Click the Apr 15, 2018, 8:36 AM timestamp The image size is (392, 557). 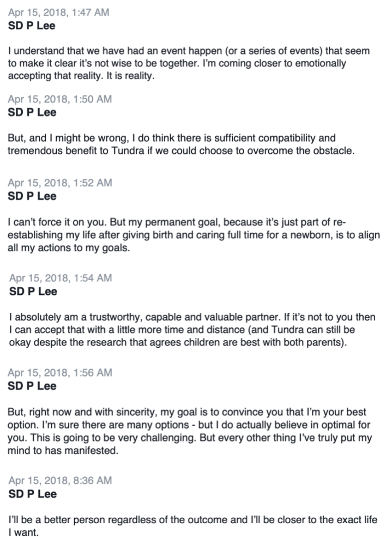pyautogui.click(x=61, y=481)
